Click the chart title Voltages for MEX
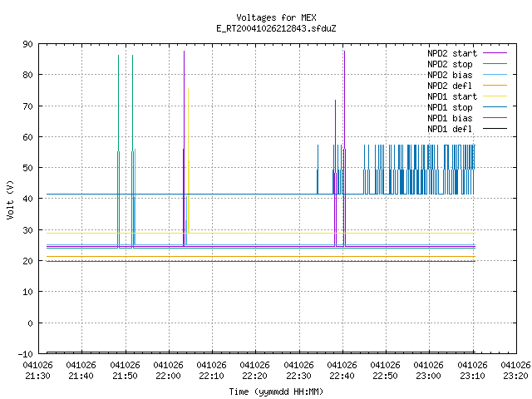This screenshot has height=399, width=532. (x=276, y=17)
